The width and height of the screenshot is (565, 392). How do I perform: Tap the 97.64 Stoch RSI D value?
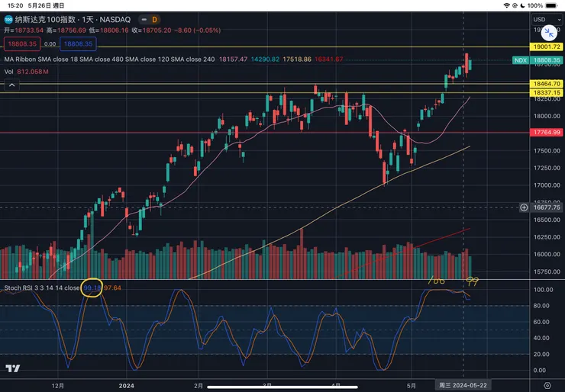point(112,288)
